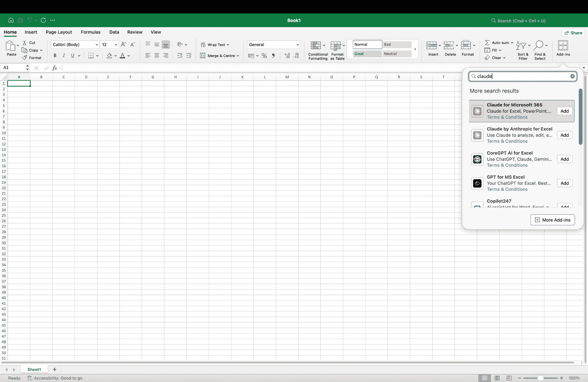588x382 pixels.
Task: Click the Undo arrow icon
Action: point(30,20)
